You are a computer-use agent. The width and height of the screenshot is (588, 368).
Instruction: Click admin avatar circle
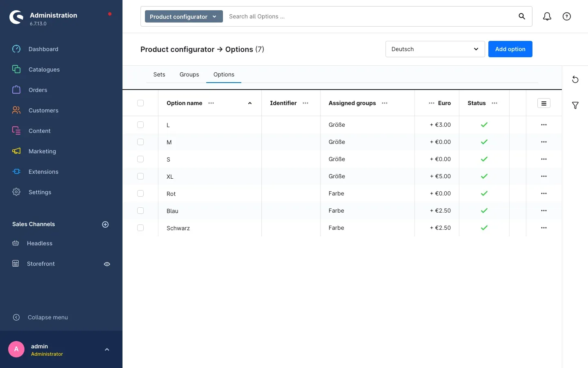[x=16, y=349]
